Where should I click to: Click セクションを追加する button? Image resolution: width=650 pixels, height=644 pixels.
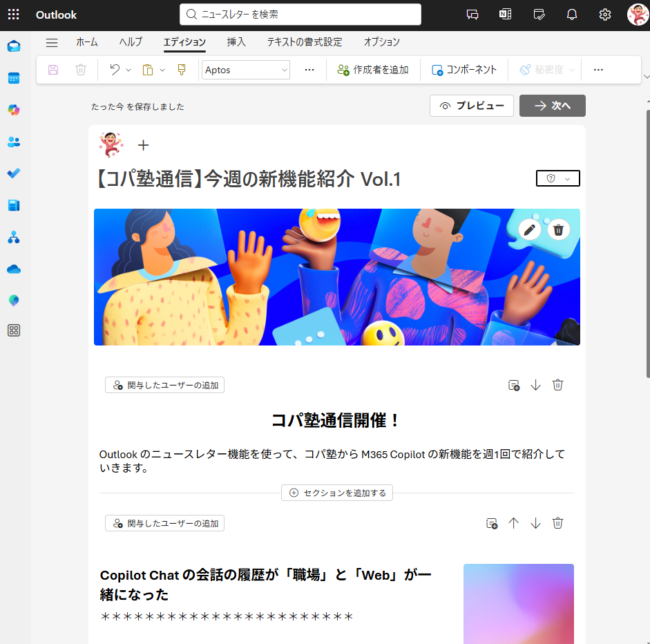click(x=337, y=493)
